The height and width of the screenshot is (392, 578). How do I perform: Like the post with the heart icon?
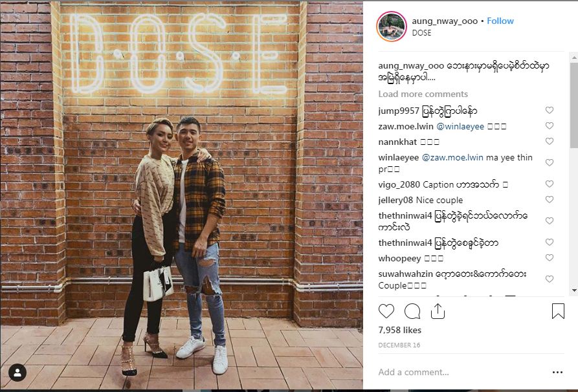pos(386,311)
